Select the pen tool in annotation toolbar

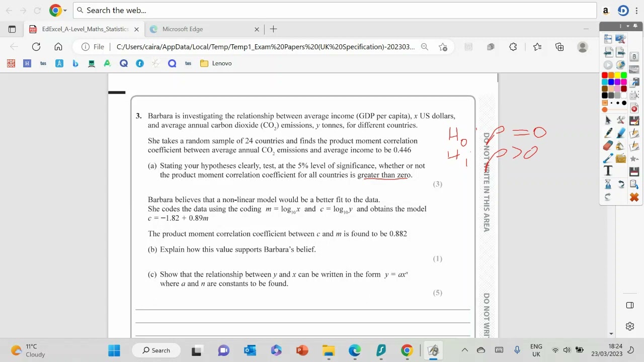click(x=608, y=133)
